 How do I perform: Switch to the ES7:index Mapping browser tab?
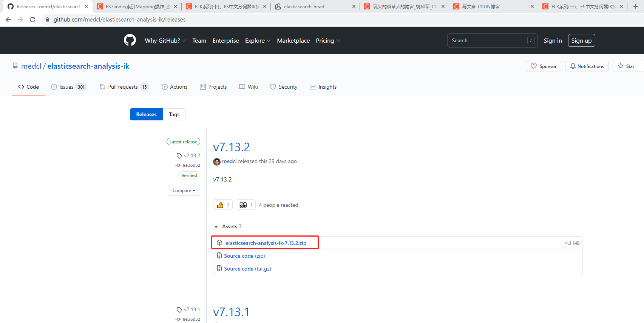136,6
